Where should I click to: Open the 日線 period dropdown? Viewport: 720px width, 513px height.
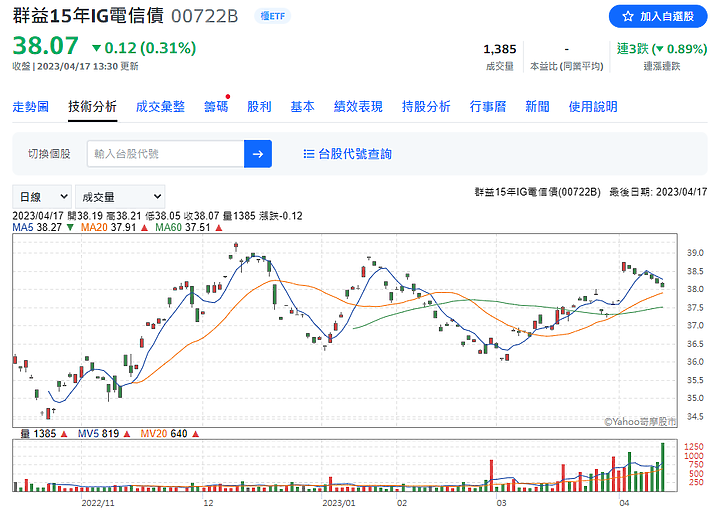pos(42,197)
